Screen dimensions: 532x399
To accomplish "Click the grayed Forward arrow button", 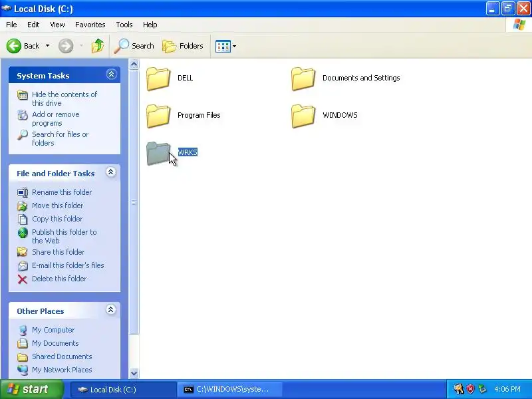I will pyautogui.click(x=66, y=46).
